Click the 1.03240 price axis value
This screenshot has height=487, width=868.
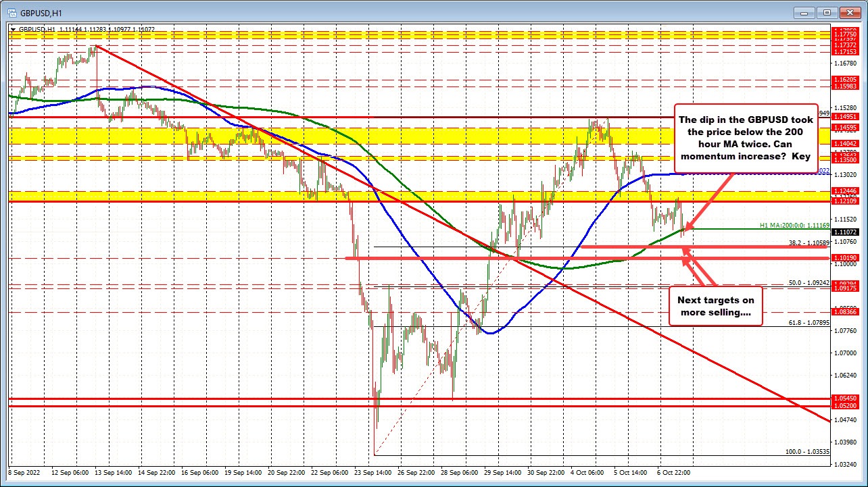click(x=845, y=464)
